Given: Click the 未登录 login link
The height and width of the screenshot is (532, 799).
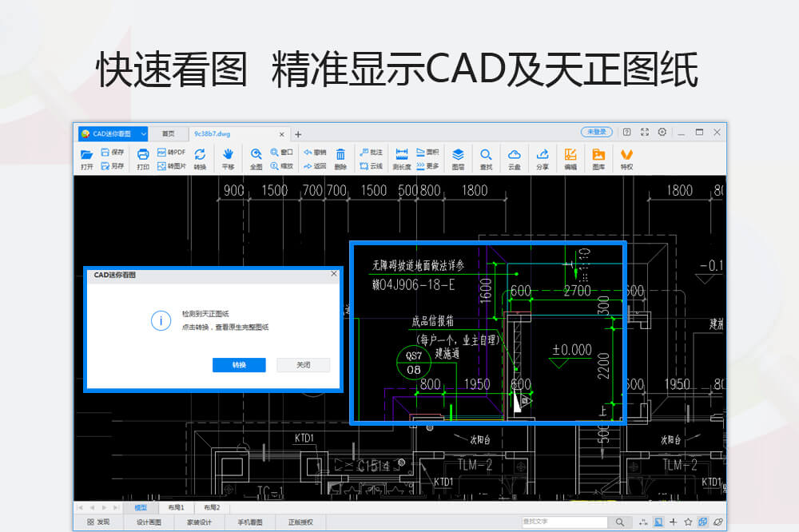Looking at the screenshot, I should tap(596, 131).
